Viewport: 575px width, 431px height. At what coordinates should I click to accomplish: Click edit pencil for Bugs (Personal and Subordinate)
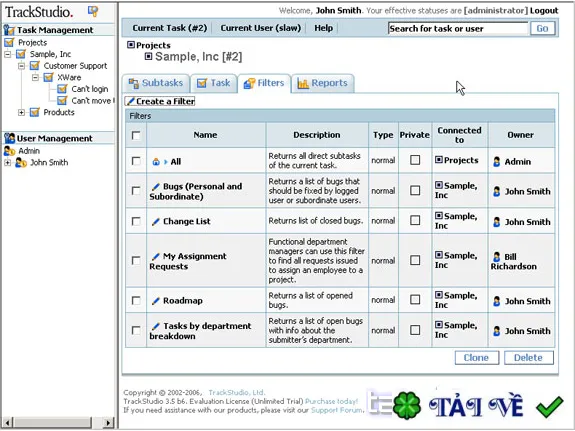pyautogui.click(x=155, y=187)
